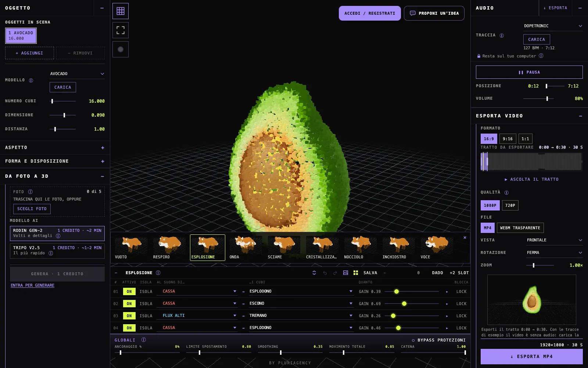
Task: Select 720P quality option
Action: pyautogui.click(x=510, y=205)
